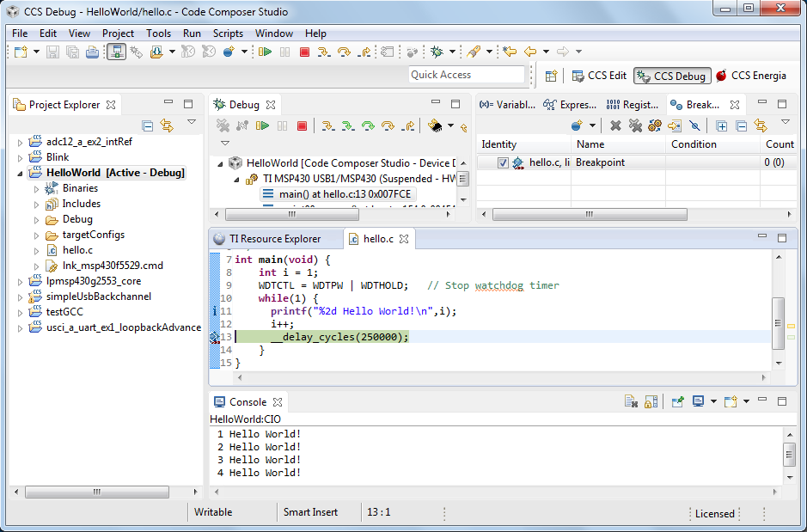This screenshot has height=532, width=807.
Task: Click Collapse All in Project Explorer
Action: pyautogui.click(x=148, y=125)
